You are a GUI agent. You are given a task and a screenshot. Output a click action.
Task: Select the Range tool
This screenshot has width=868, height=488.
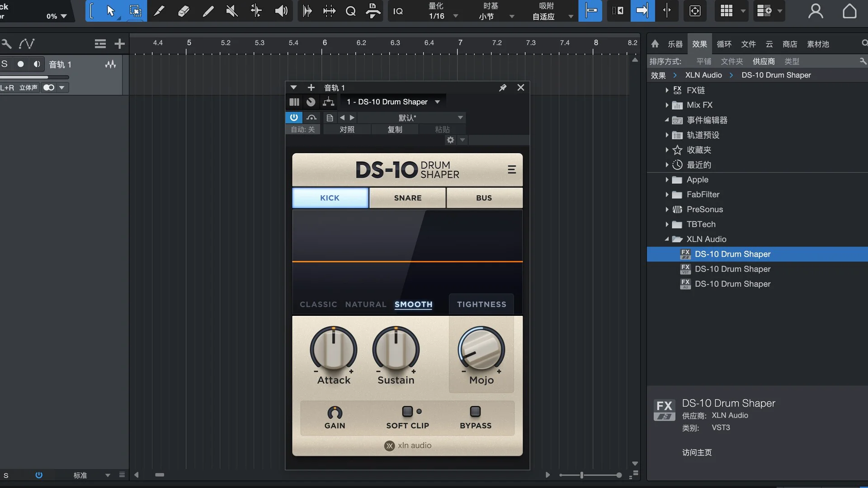[x=135, y=10]
